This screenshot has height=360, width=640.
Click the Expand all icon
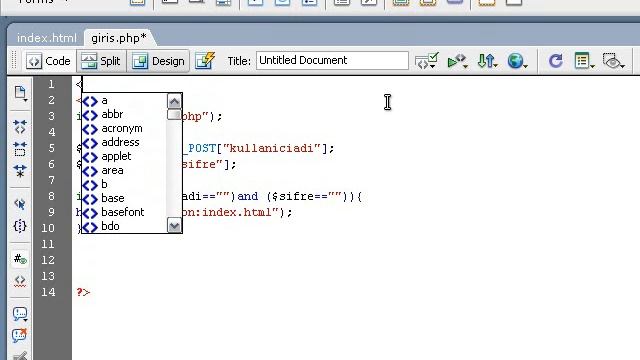point(20,171)
